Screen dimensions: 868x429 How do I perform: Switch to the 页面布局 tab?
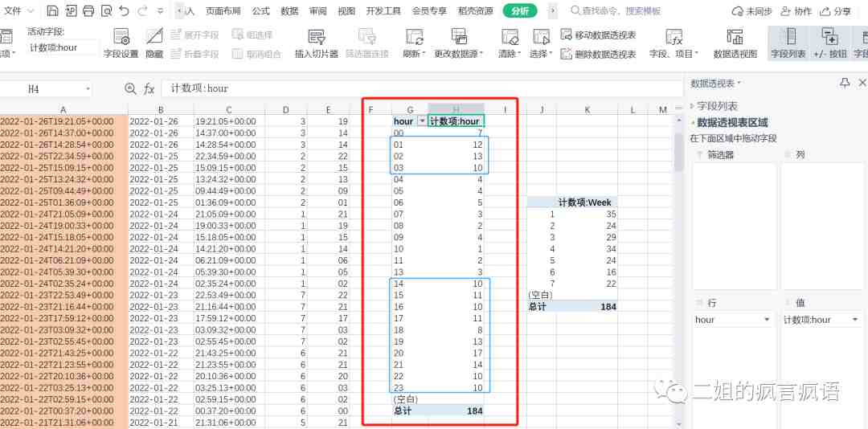(223, 10)
